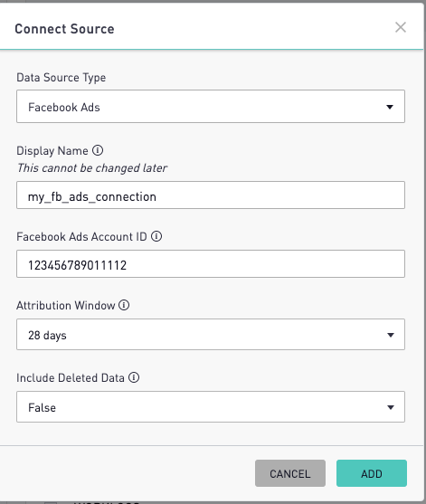This screenshot has width=426, height=504.
Task: Click info icon beside Facebook Ads Account ID
Action: tap(156, 236)
